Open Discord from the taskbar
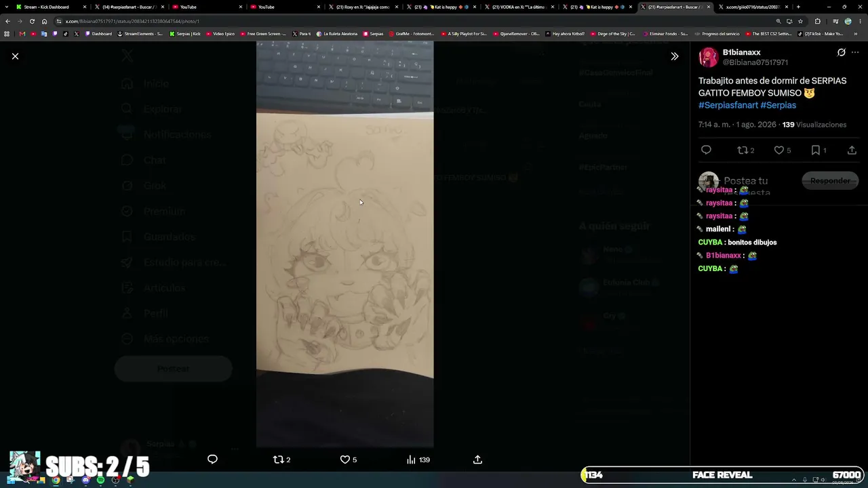 click(x=85, y=481)
